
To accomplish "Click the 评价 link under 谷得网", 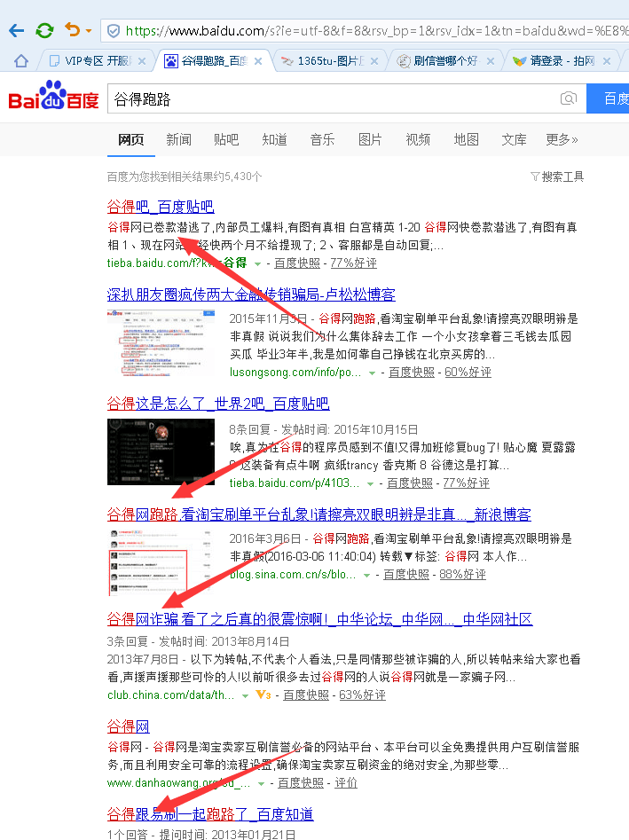I will [346, 782].
